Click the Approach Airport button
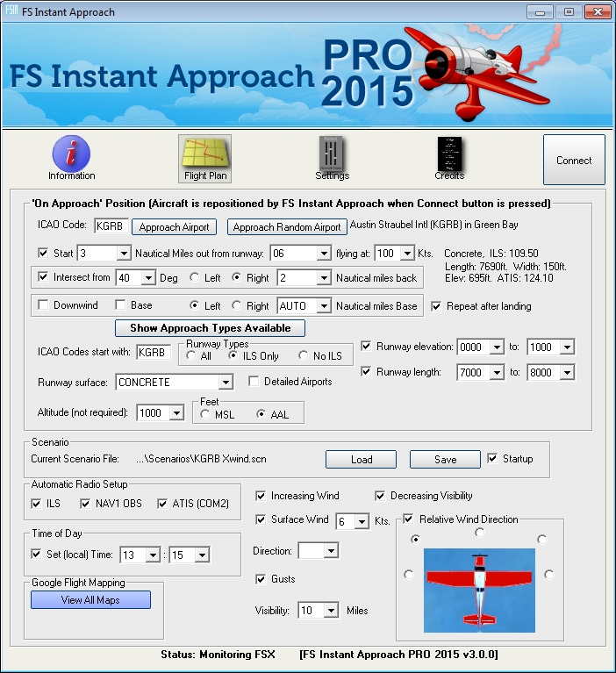The height and width of the screenshot is (673, 616). 174,227
